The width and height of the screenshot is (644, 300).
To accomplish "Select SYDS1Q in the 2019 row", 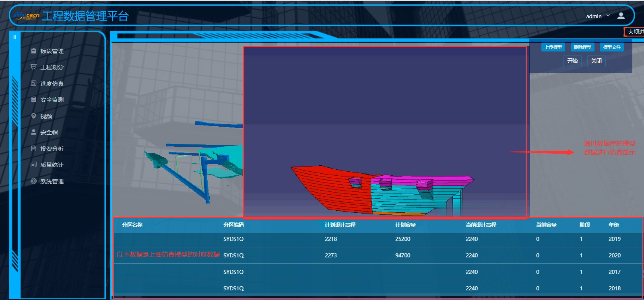I will 233,239.
